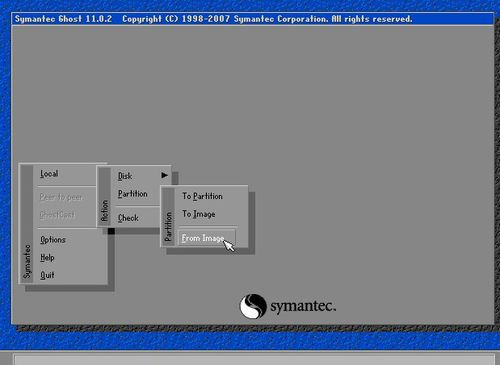Open the Options menu item
Screen dimensions: 500x365
coord(53,240)
